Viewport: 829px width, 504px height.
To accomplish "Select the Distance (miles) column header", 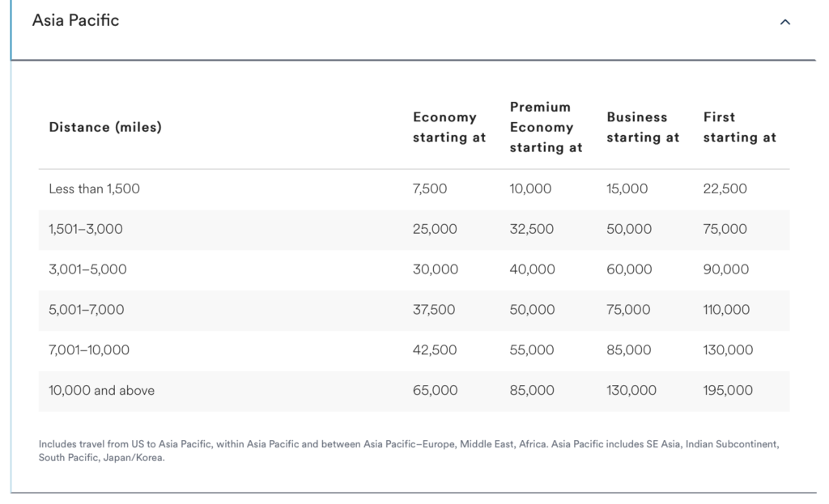I will [x=105, y=127].
